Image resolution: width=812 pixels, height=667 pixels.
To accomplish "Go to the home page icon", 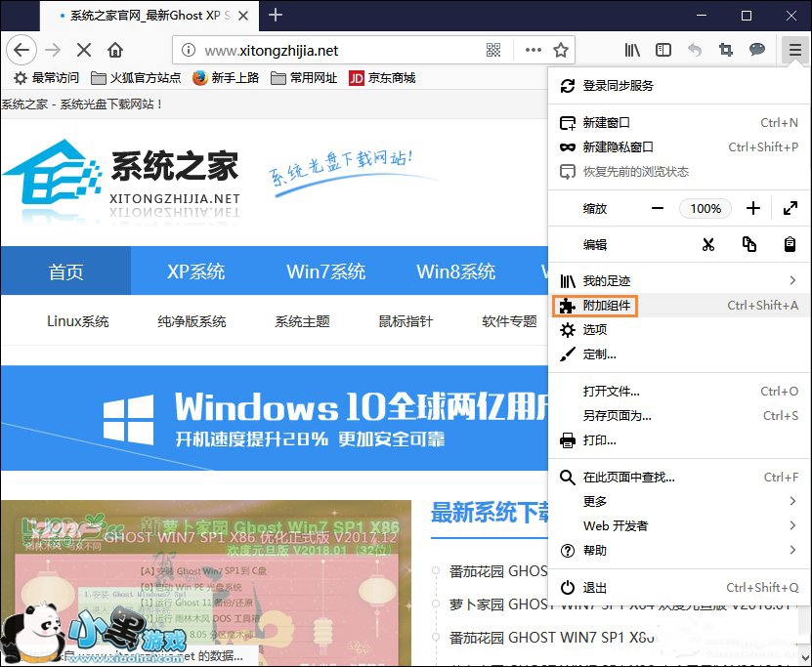I will click(115, 50).
